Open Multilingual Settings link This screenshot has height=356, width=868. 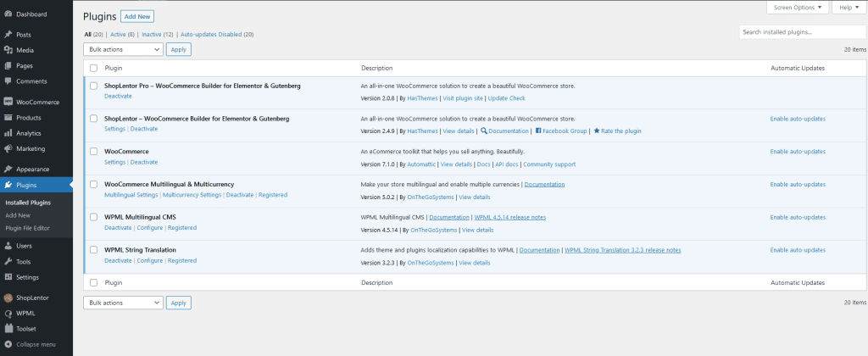click(x=131, y=195)
